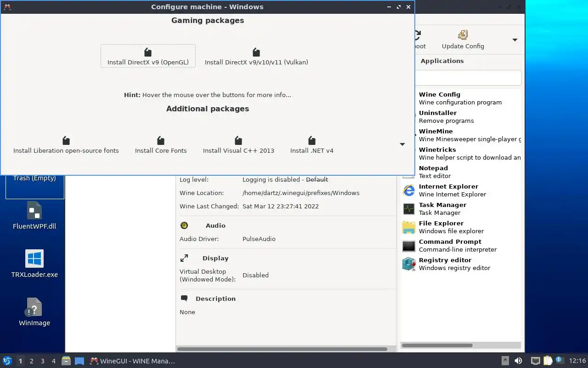Launch the Internet Explorer icon
The height and width of the screenshot is (368, 588).
click(x=409, y=190)
